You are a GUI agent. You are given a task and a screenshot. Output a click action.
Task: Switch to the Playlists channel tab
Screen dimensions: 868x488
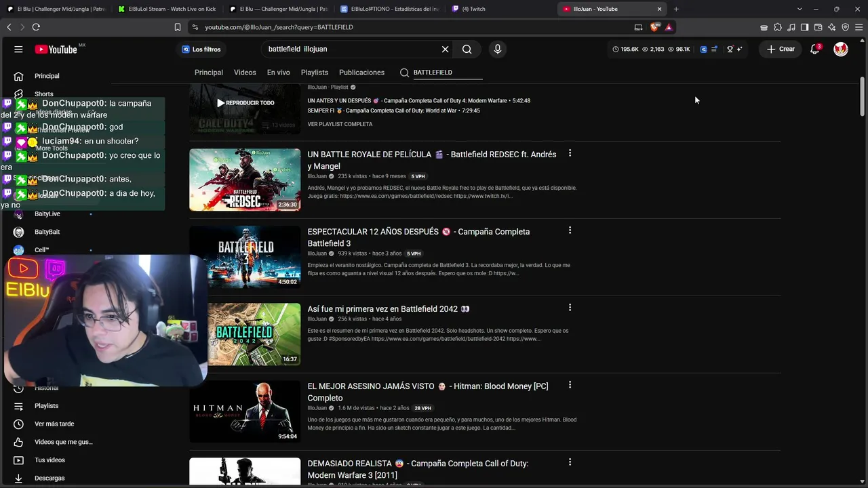pos(315,73)
